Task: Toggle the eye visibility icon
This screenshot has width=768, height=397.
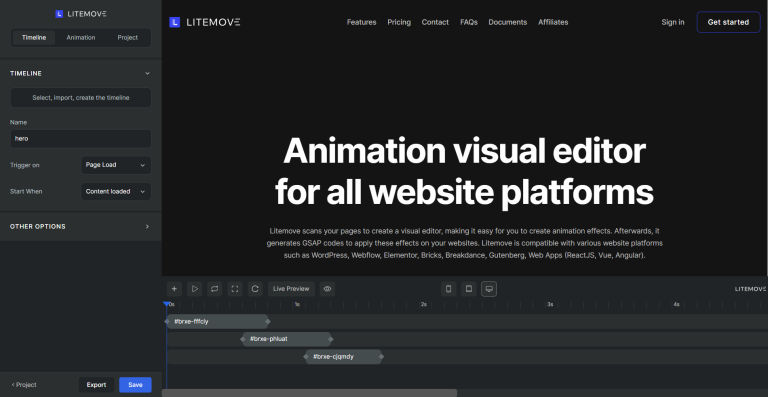Action: (328, 289)
